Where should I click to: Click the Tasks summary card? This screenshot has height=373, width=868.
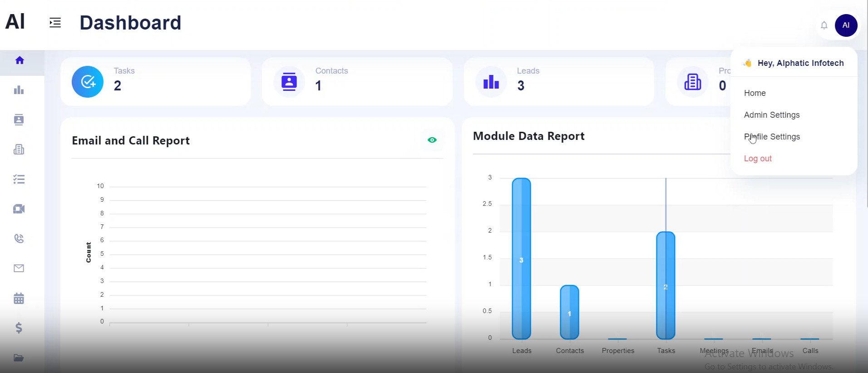click(x=155, y=82)
